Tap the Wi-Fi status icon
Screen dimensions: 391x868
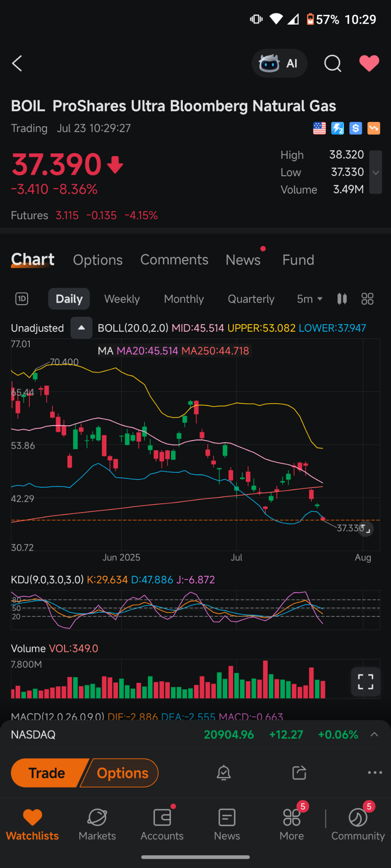[x=276, y=19]
